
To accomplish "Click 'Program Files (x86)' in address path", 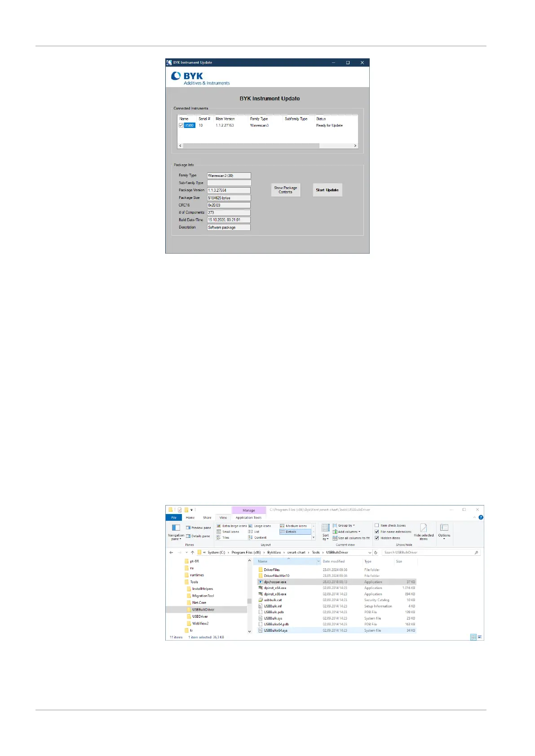I will click(246, 553).
